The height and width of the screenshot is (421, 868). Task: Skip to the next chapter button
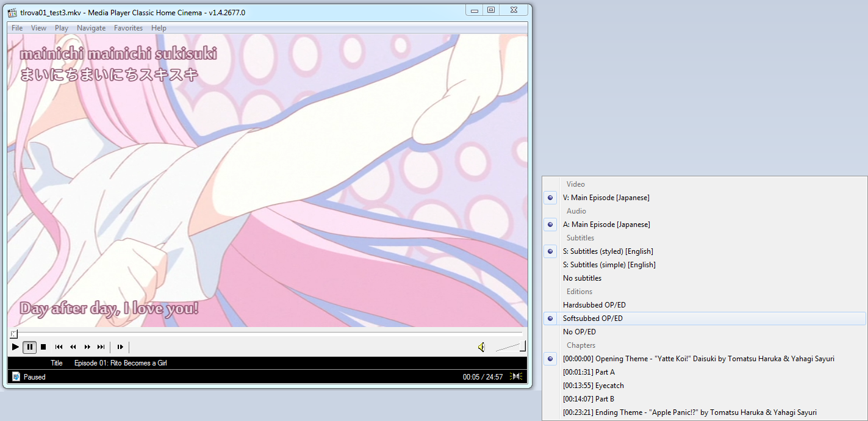pyautogui.click(x=101, y=347)
